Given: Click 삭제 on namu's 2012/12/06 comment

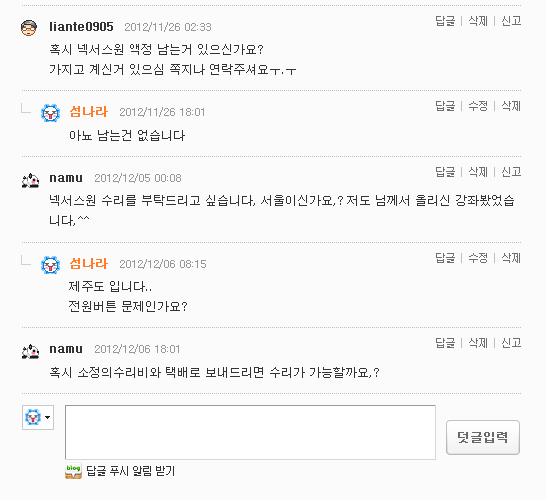Looking at the screenshot, I should pos(478,343).
